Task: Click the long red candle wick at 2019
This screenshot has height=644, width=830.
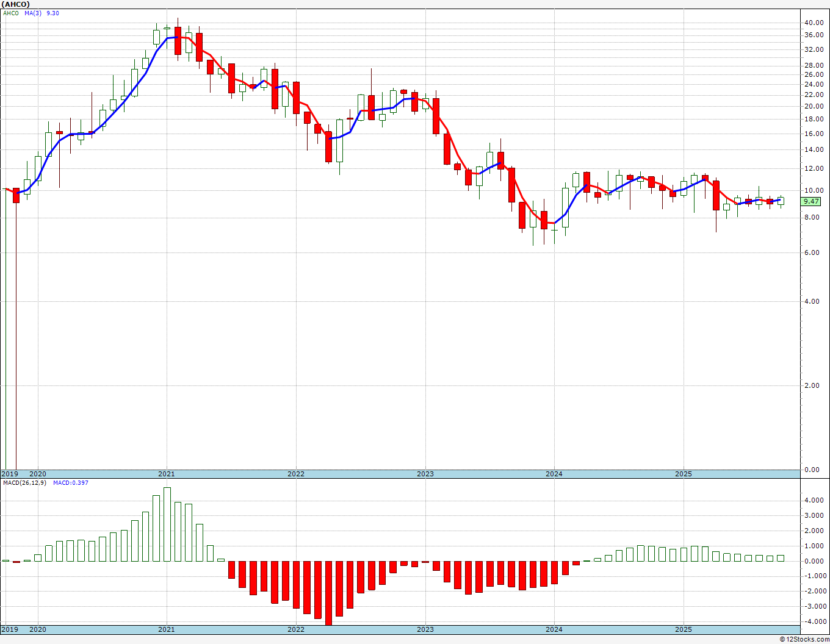Action: coord(16,335)
